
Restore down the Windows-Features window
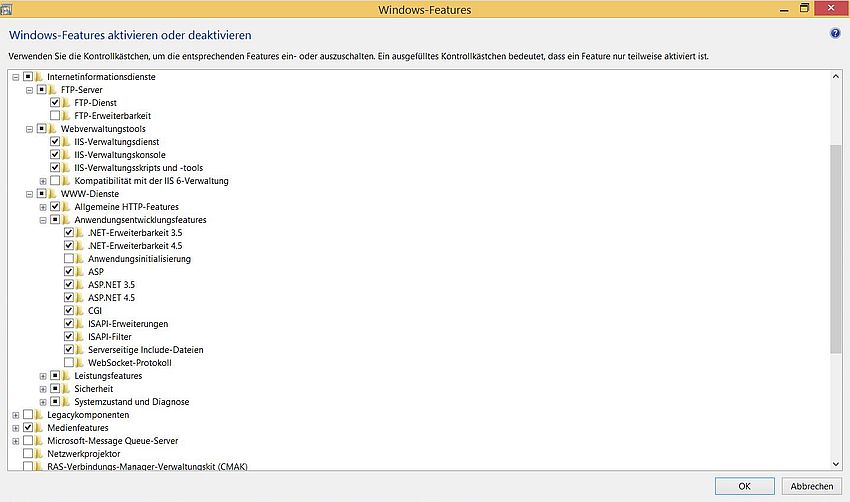[x=804, y=8]
